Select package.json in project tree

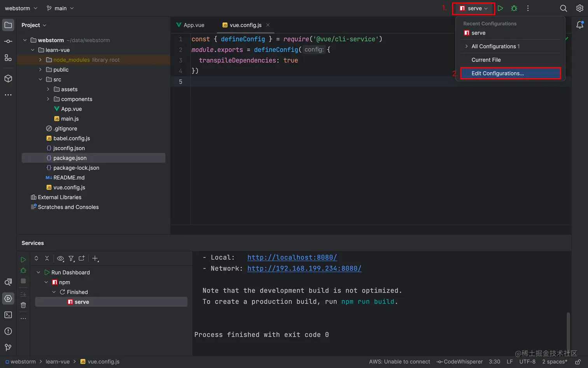(x=93, y=158)
